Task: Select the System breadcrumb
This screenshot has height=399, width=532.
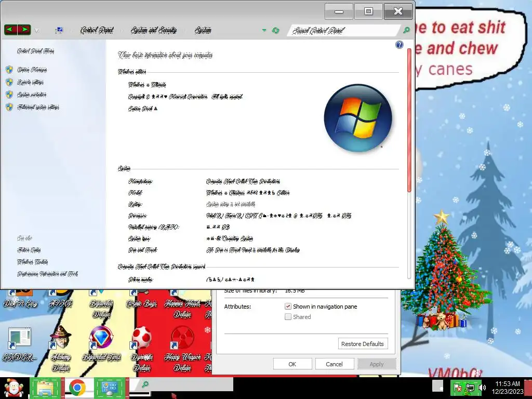Action: [x=203, y=30]
